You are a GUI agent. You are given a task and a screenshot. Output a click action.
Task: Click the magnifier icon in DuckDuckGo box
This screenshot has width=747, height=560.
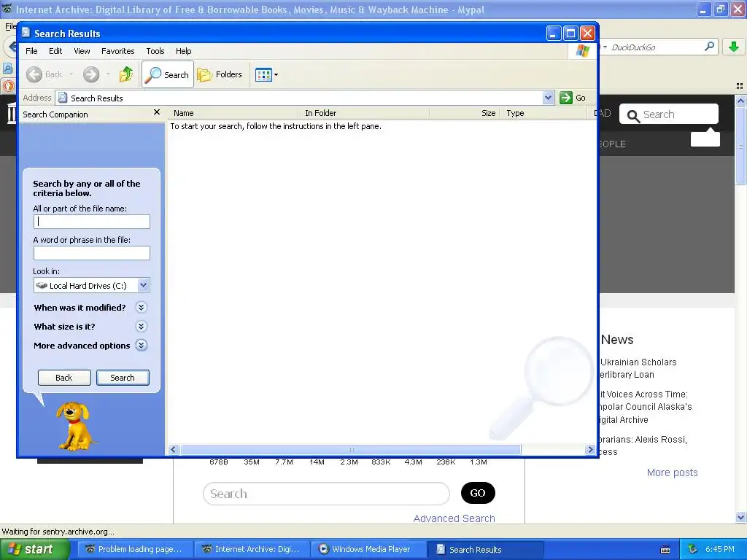pyautogui.click(x=709, y=47)
